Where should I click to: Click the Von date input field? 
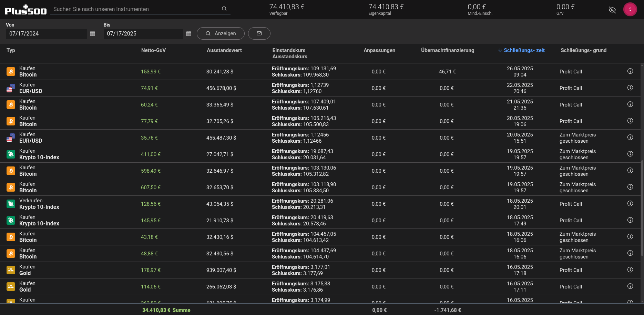[x=46, y=34]
